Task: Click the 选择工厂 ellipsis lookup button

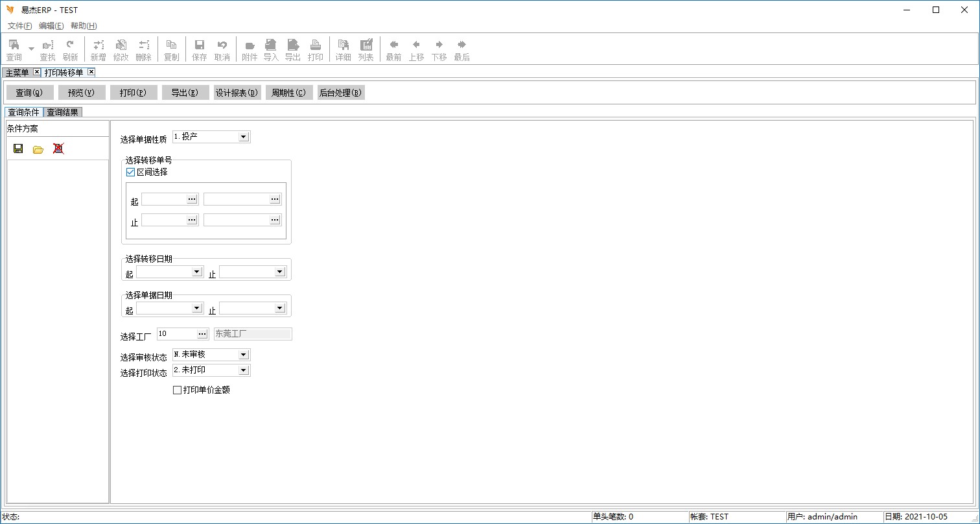Action: tap(202, 334)
